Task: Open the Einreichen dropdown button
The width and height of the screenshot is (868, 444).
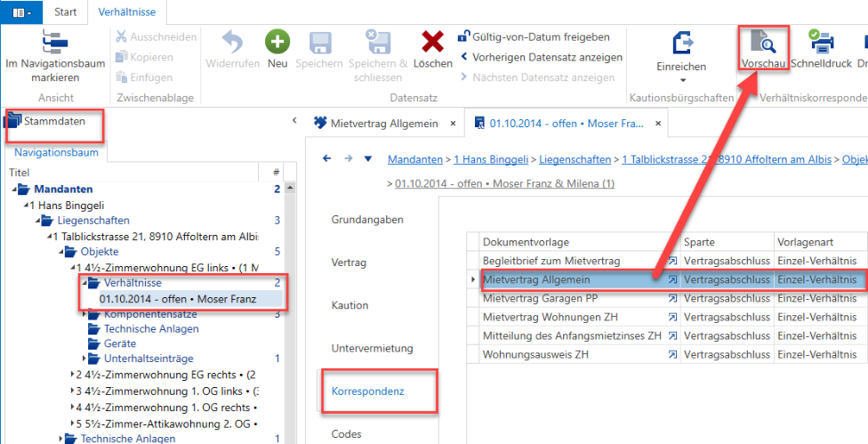Action: point(681,57)
